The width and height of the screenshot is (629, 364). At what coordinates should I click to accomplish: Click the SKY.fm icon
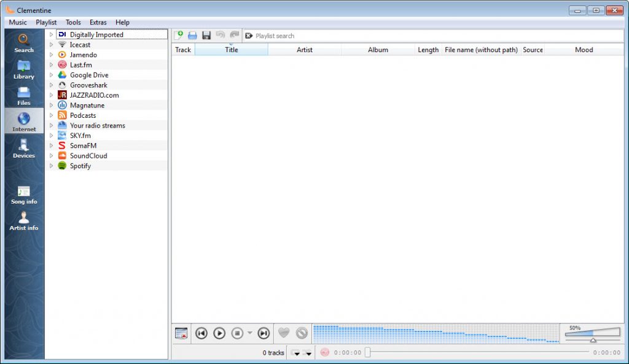(62, 135)
